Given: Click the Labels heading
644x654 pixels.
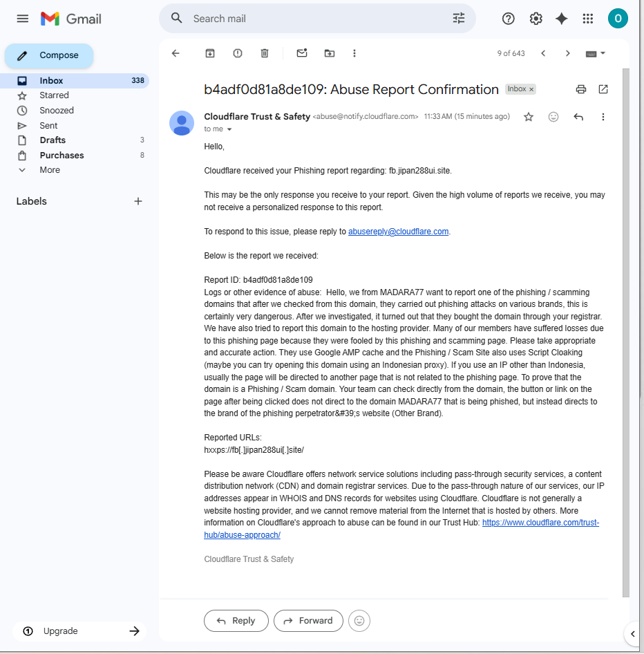Looking at the screenshot, I should click(x=32, y=201).
